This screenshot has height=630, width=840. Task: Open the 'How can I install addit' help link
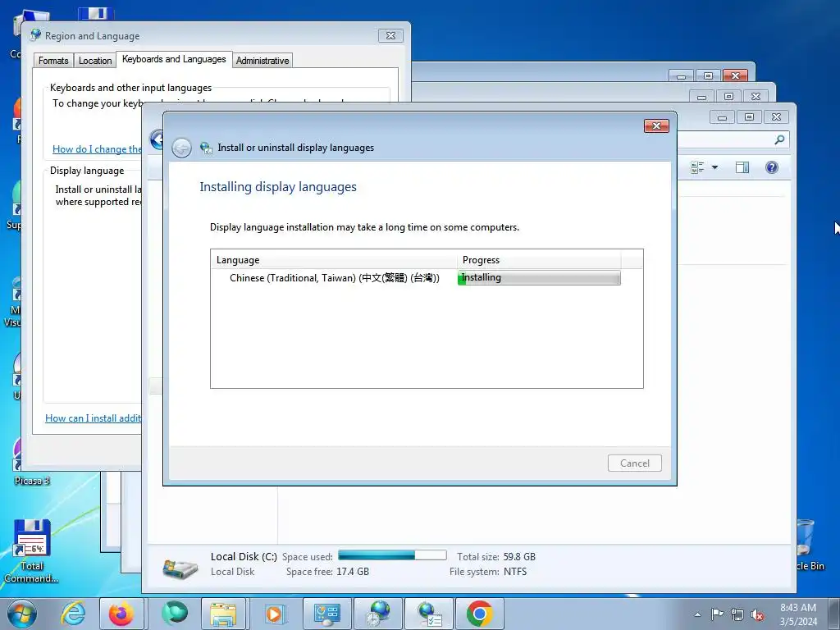pyautogui.click(x=94, y=418)
